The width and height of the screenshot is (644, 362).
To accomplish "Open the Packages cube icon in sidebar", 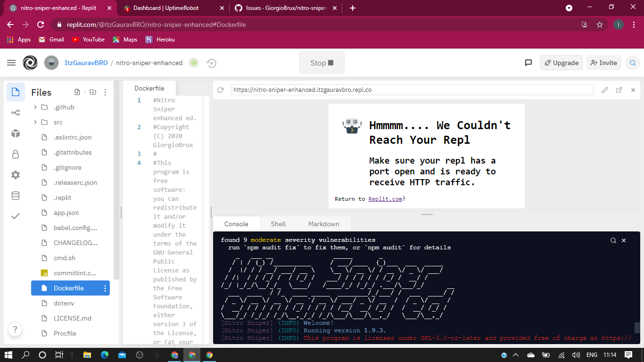I will coord(16,133).
